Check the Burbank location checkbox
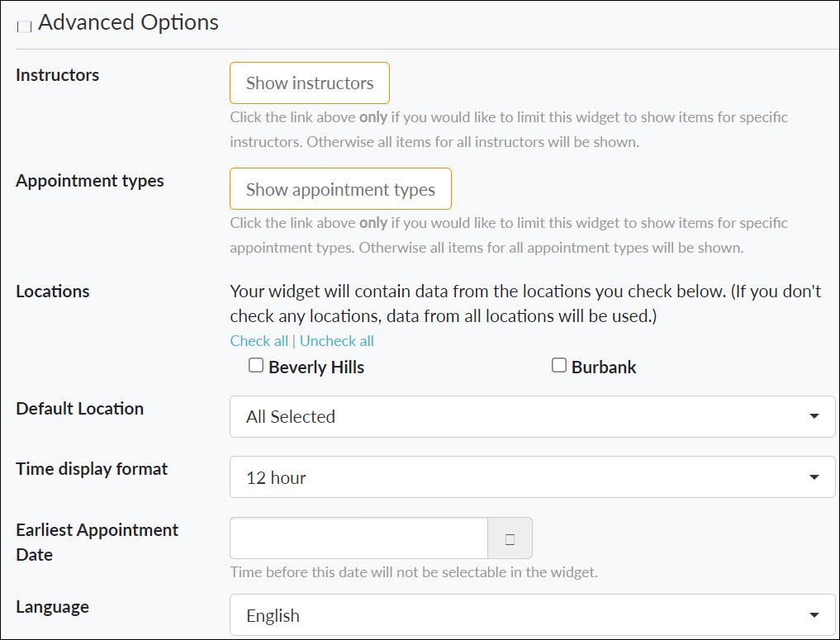 click(559, 365)
